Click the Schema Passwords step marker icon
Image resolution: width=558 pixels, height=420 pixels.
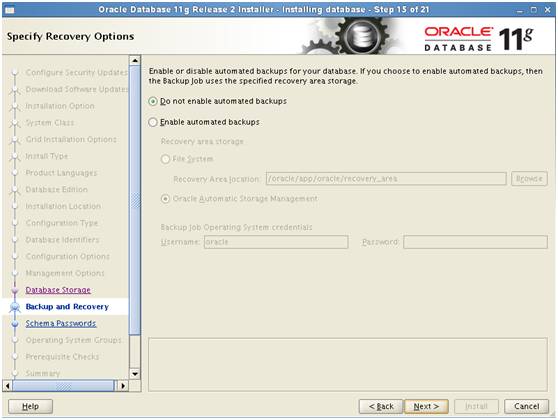(15, 324)
